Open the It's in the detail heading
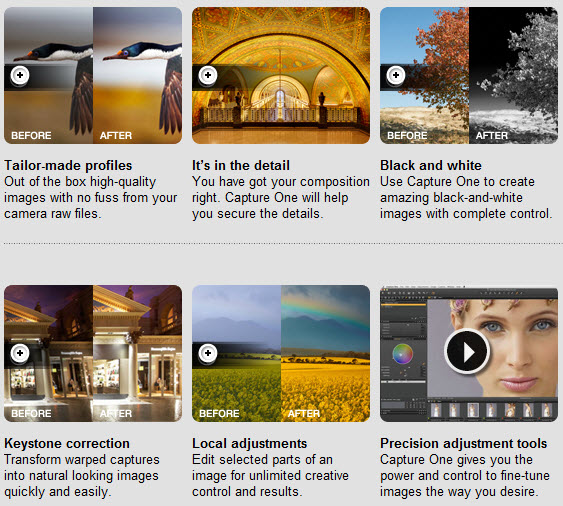Viewport: 563px width, 506px height. click(241, 166)
